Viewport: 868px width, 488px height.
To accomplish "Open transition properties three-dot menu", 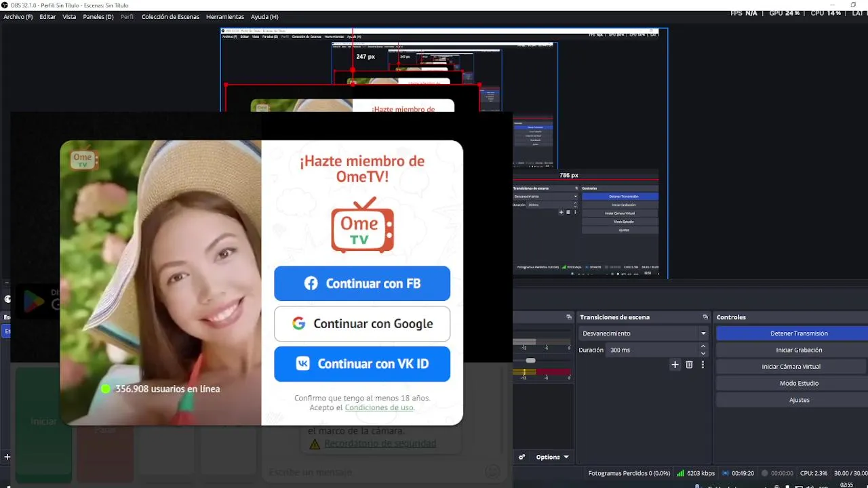I will [703, 365].
